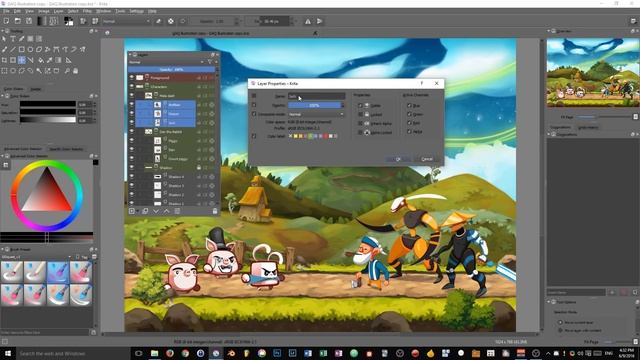Click the layer Name input field
Image resolution: width=640 pixels, height=360 pixels.
[316, 96]
